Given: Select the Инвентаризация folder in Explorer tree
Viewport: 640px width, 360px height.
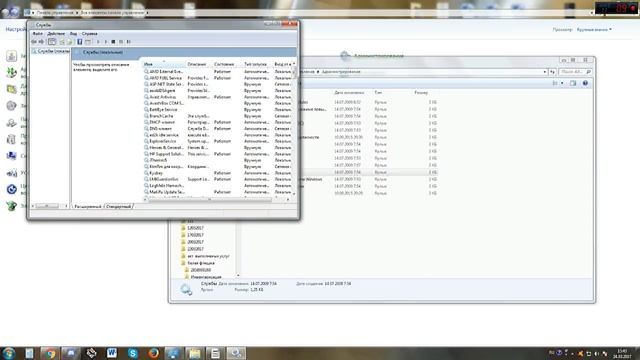Looking at the screenshot, I should [x=206, y=277].
